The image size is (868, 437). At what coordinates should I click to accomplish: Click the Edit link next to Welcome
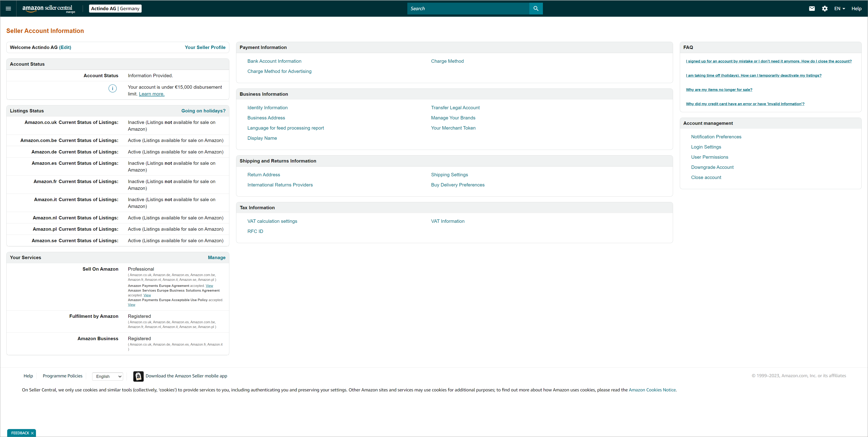point(65,47)
